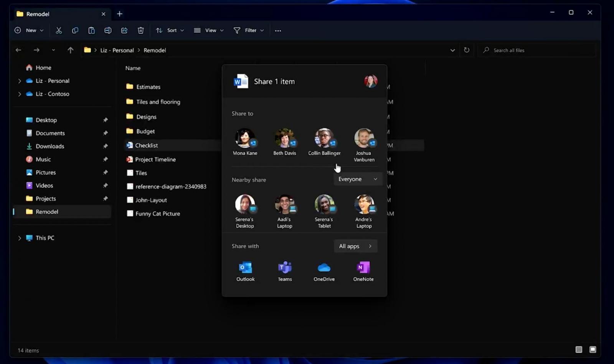Switch to details view layout icon
The width and height of the screenshot is (614, 364).
click(x=579, y=349)
